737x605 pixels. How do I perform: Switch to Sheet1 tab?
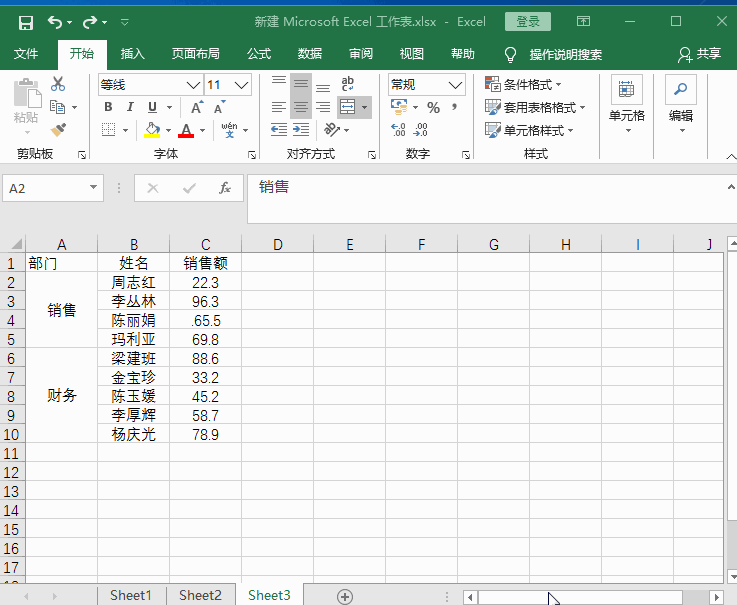click(x=131, y=596)
